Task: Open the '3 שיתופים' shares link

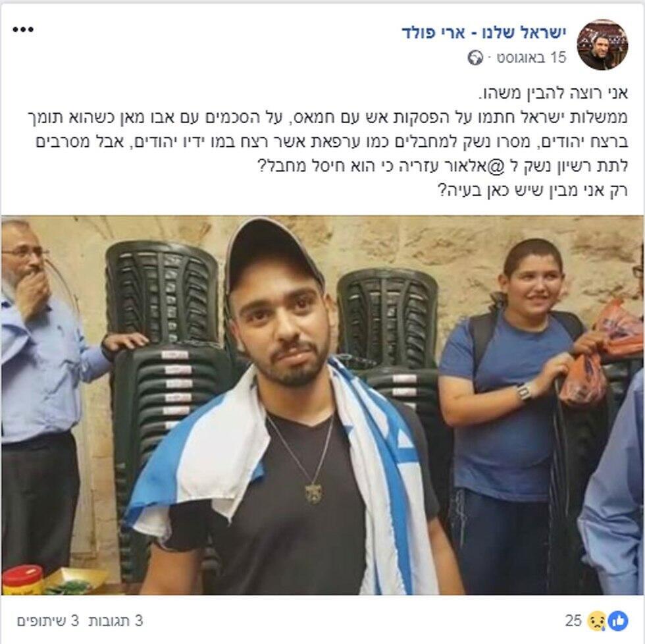Action: tap(47, 621)
